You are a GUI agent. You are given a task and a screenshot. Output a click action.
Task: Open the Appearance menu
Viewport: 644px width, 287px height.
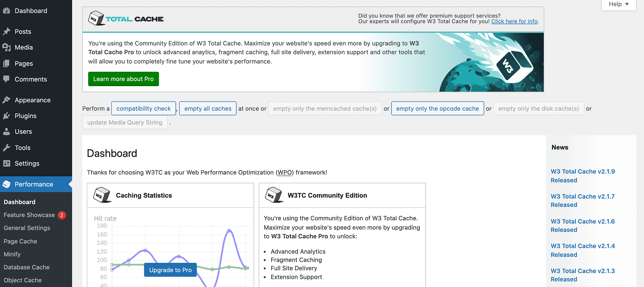point(36,100)
